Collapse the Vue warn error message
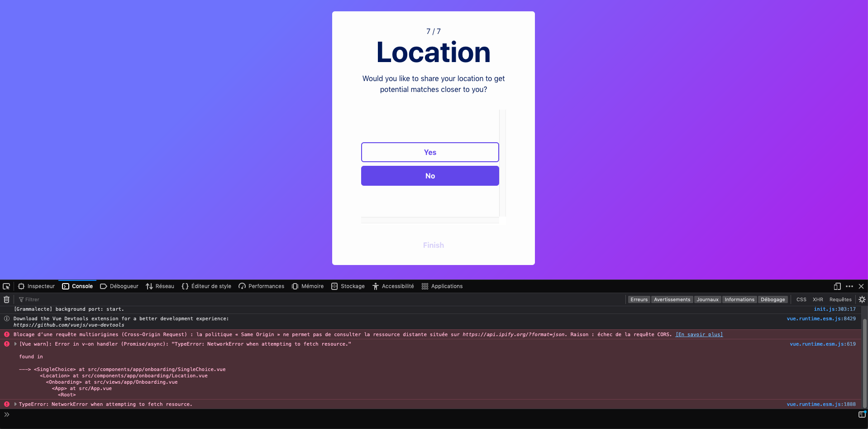Image resolution: width=868 pixels, height=429 pixels. [x=15, y=344]
